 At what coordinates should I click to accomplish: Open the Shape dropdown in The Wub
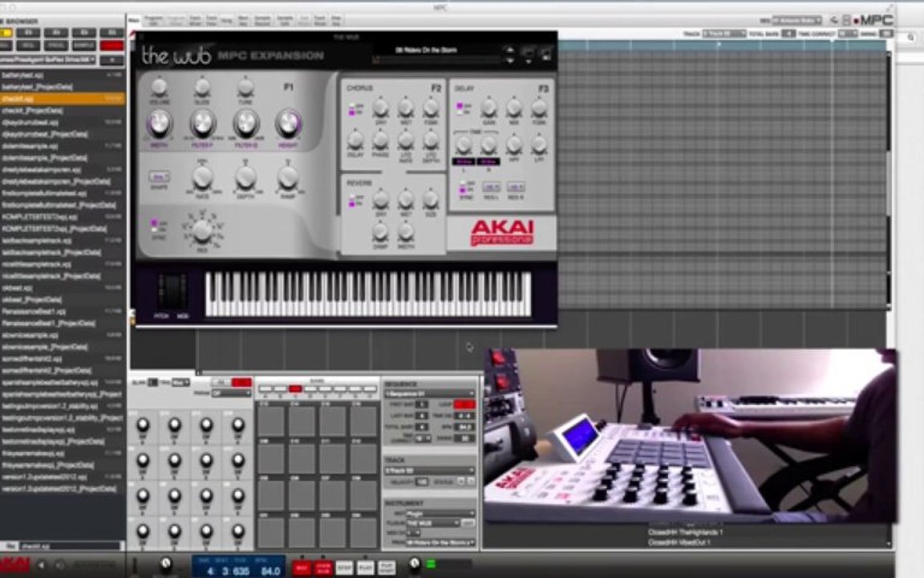(x=159, y=177)
